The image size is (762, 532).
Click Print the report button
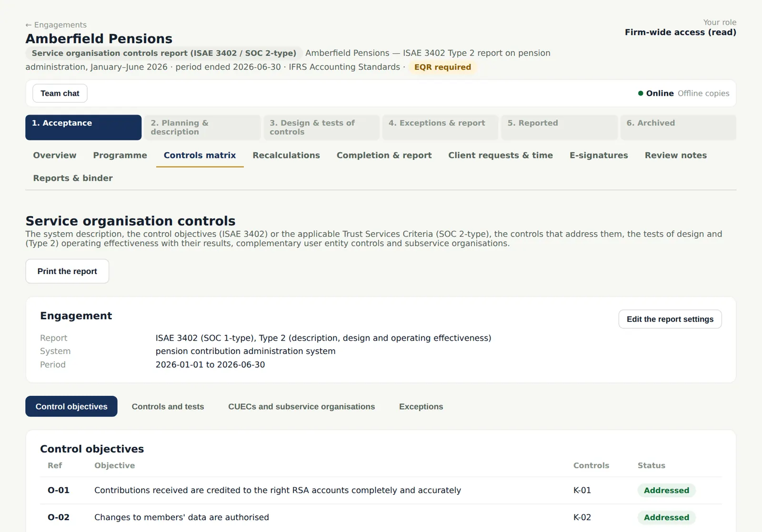pyautogui.click(x=67, y=271)
